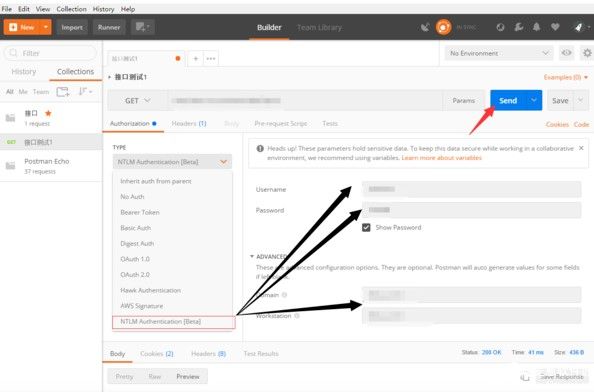Switch to the Collections sidebar tab
This screenshot has width=594, height=392.
click(75, 72)
